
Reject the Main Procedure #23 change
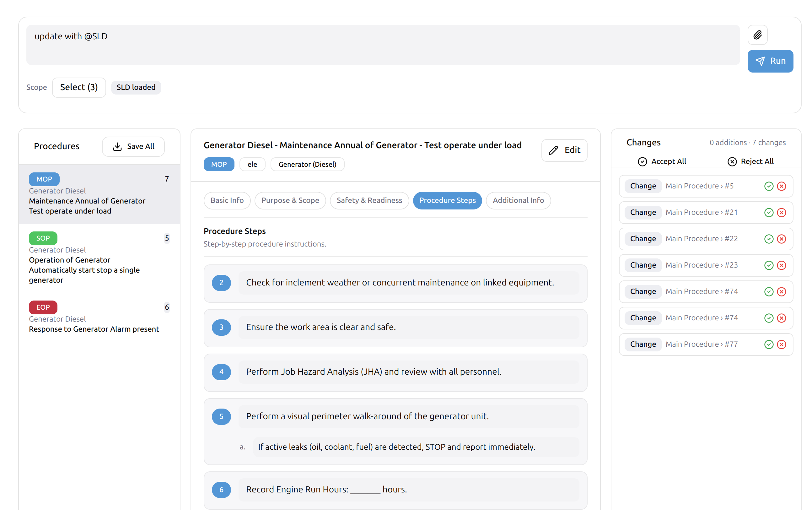coord(781,265)
